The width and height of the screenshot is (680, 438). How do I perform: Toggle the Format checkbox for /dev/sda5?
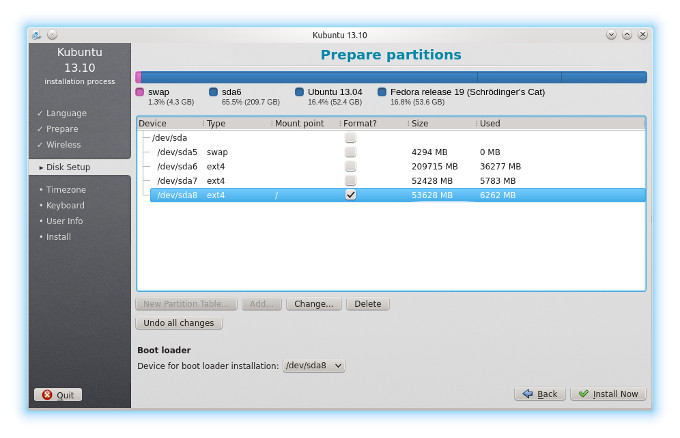coord(350,152)
